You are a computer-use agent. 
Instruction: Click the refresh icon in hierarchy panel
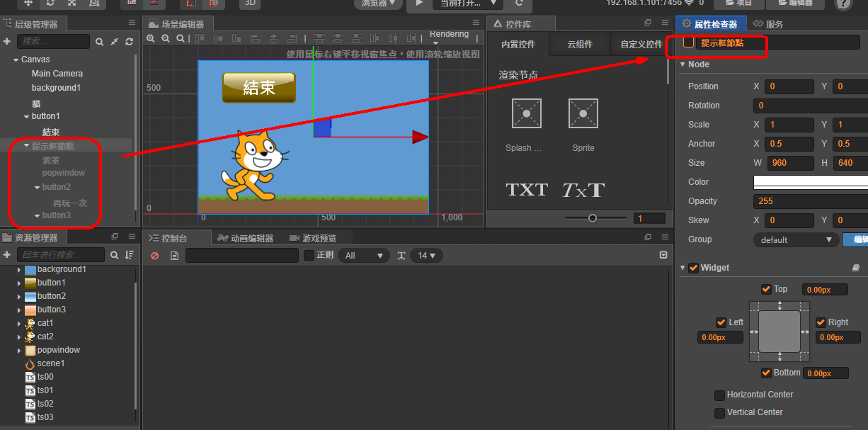coord(129,43)
